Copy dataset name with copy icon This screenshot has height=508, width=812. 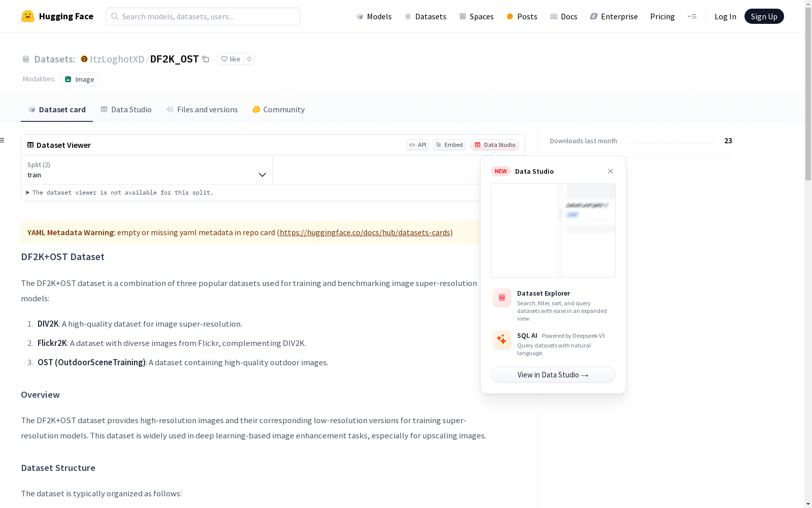click(206, 59)
